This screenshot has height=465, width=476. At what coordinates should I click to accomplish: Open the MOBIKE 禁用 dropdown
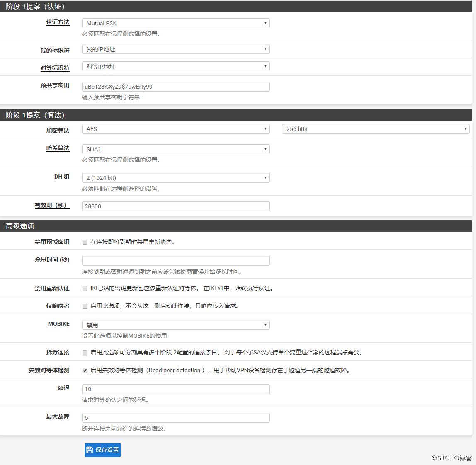click(x=175, y=325)
